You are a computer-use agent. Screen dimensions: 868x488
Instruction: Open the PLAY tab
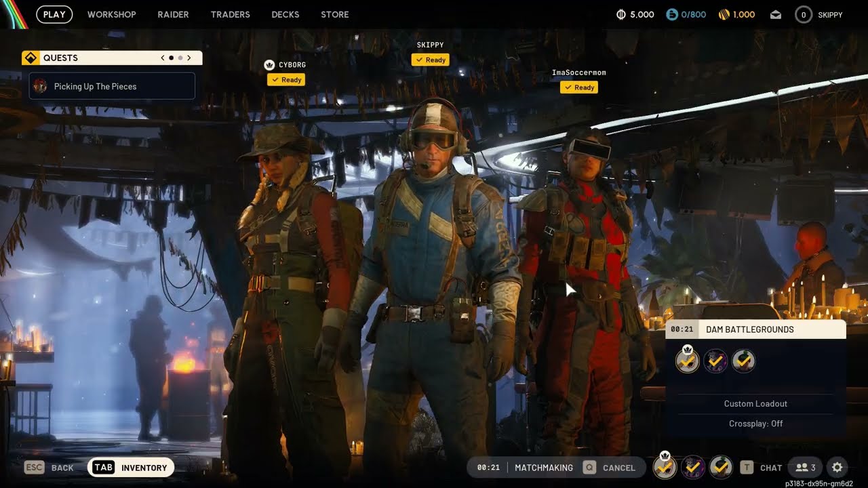pos(54,14)
